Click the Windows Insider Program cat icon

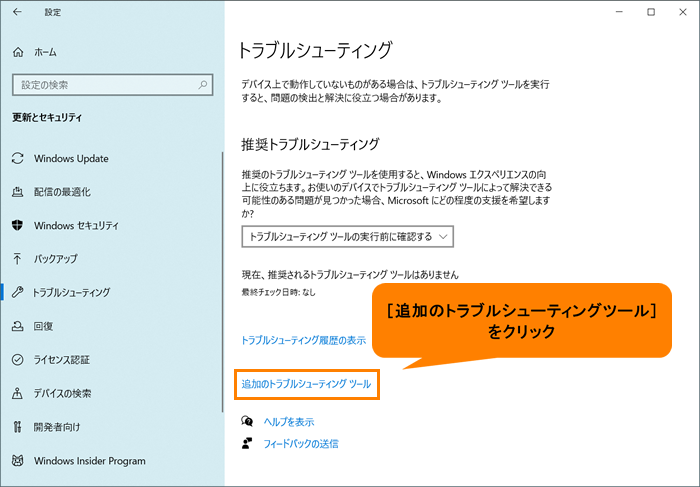coord(17,460)
